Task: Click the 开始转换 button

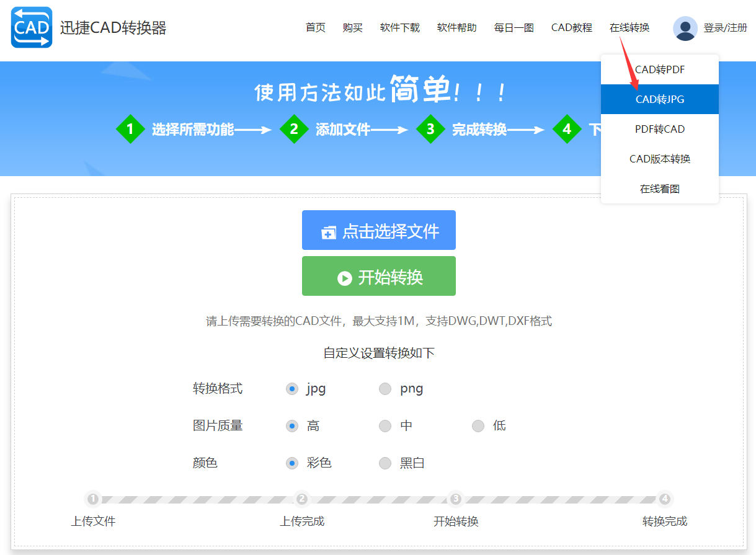Action: pos(379,276)
